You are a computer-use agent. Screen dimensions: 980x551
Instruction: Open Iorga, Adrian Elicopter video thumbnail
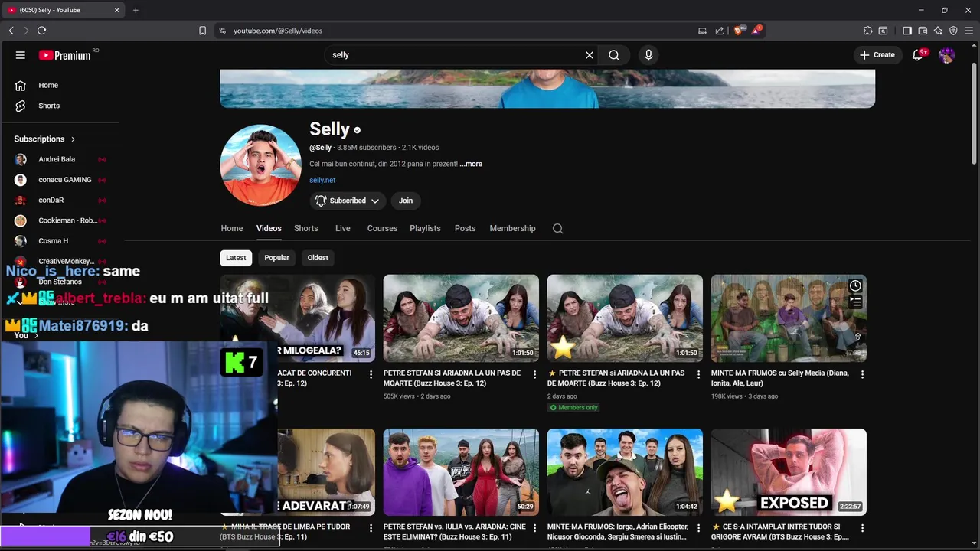click(x=625, y=472)
